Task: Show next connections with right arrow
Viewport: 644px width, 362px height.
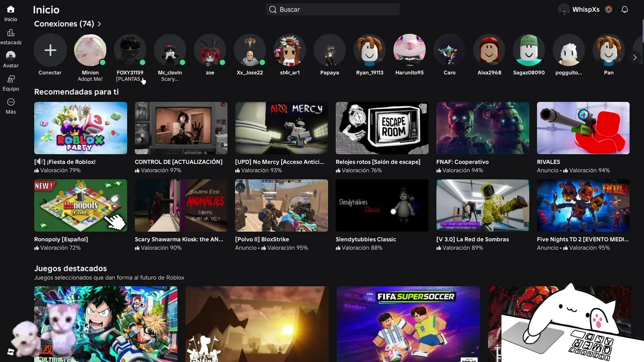Action: tap(635, 58)
